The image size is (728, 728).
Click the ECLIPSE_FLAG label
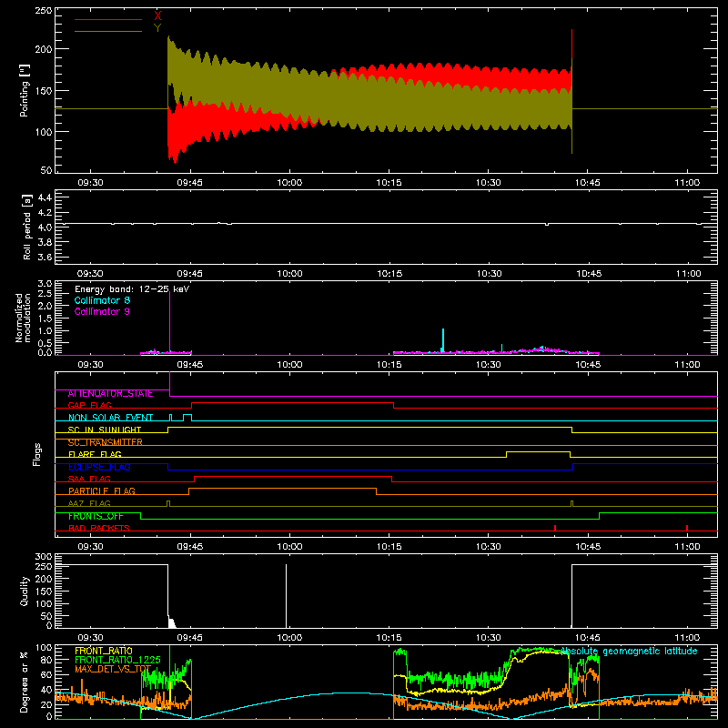(x=99, y=467)
